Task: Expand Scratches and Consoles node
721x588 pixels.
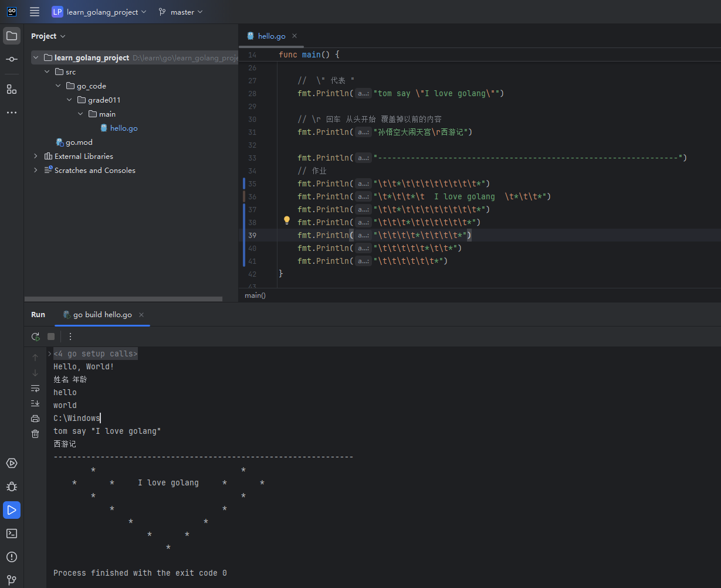Action: [36, 170]
